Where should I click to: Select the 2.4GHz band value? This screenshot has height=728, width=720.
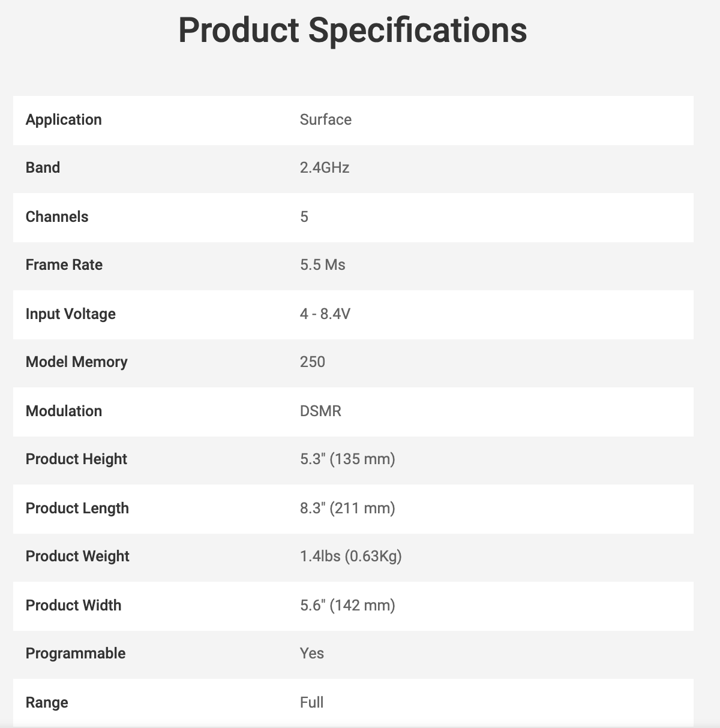tap(324, 168)
